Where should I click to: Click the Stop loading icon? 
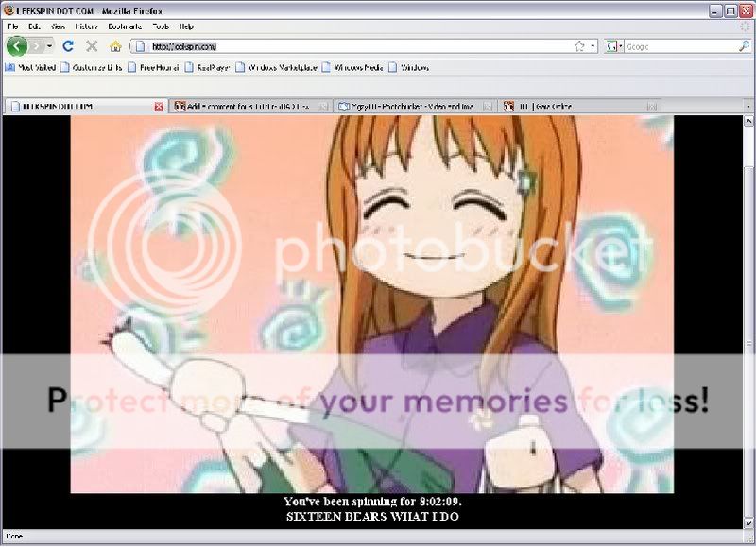(90, 45)
